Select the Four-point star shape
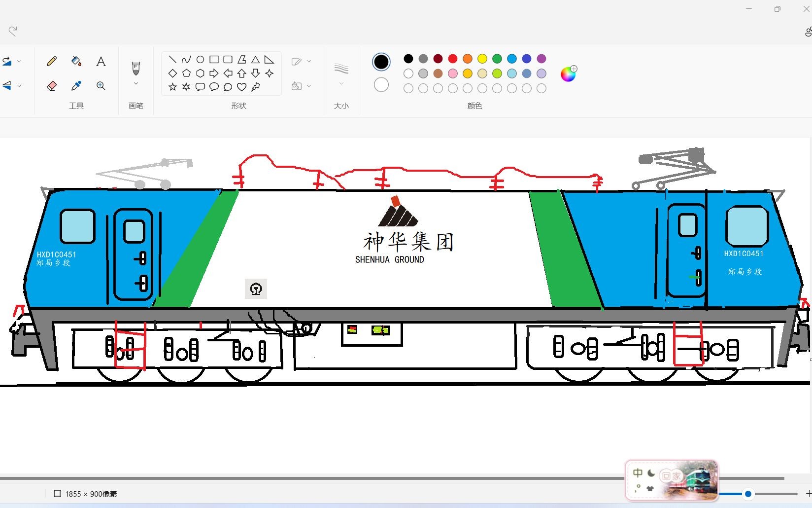The image size is (812, 508). (x=269, y=73)
